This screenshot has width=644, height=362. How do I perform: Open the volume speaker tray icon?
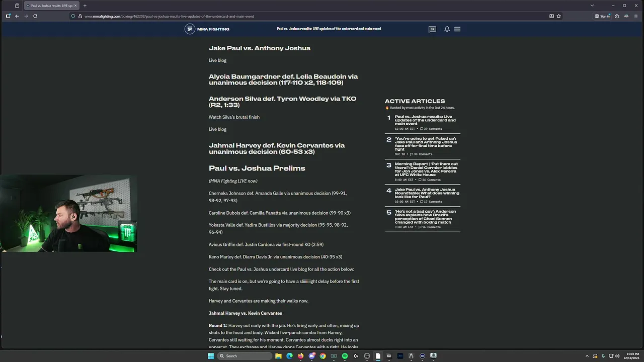pos(617,356)
